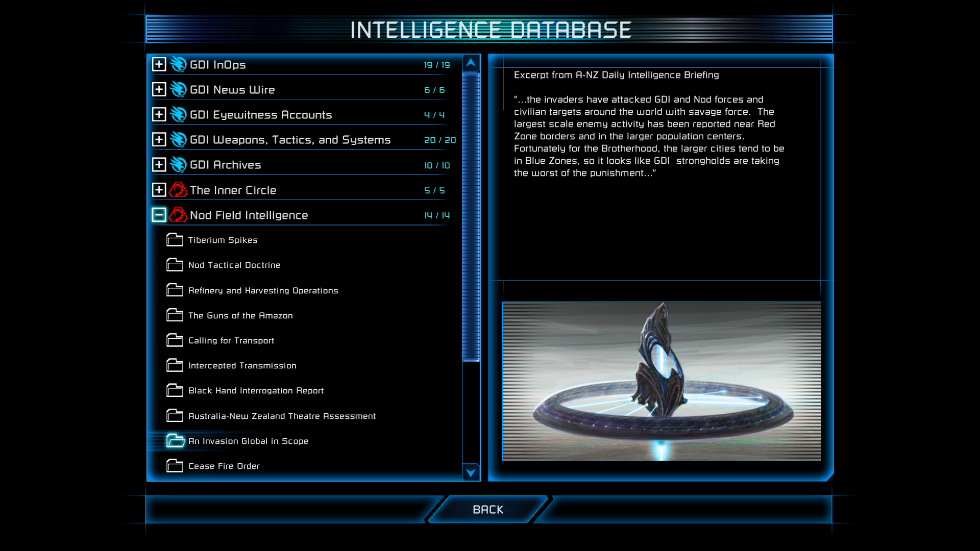
Task: Click the list scrollbar thumb
Action: (471, 217)
